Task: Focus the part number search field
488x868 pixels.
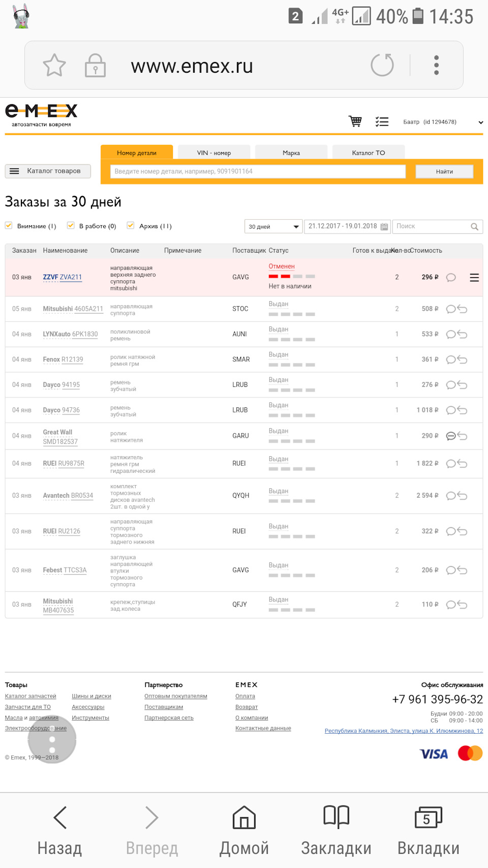Action: coord(258,171)
